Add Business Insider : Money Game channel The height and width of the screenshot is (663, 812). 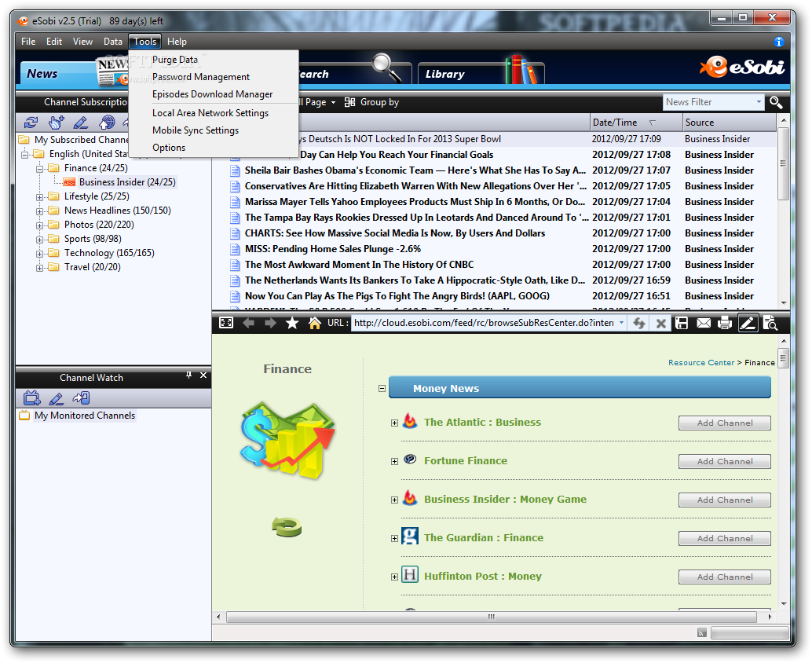click(725, 500)
